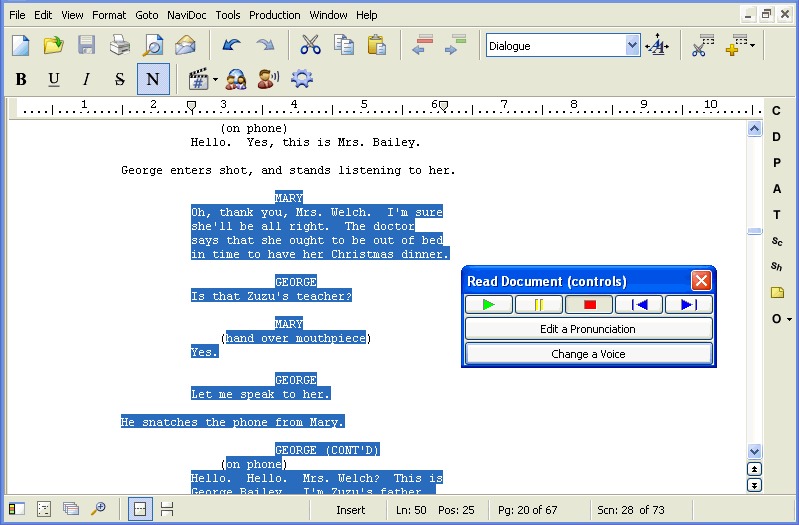Click the scroll down arrow
This screenshot has width=799, height=525.
point(754,451)
